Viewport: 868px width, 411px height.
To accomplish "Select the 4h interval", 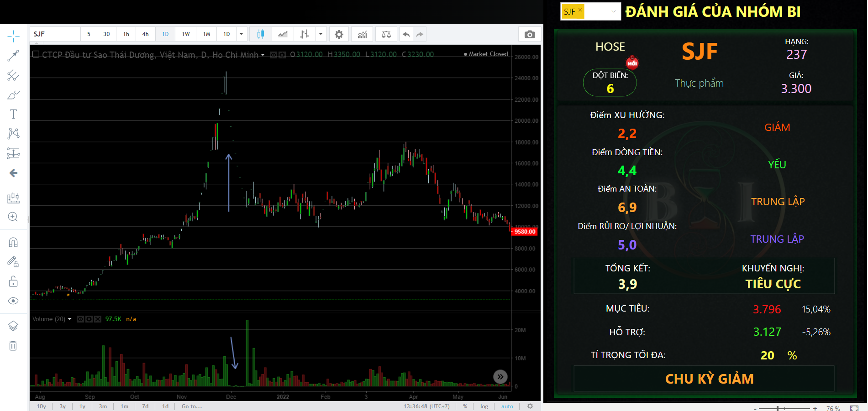I will (145, 34).
